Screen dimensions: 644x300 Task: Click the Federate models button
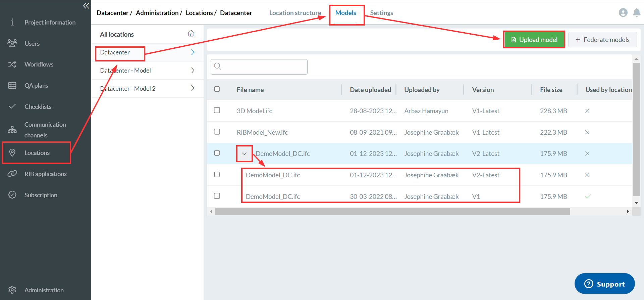(602, 40)
